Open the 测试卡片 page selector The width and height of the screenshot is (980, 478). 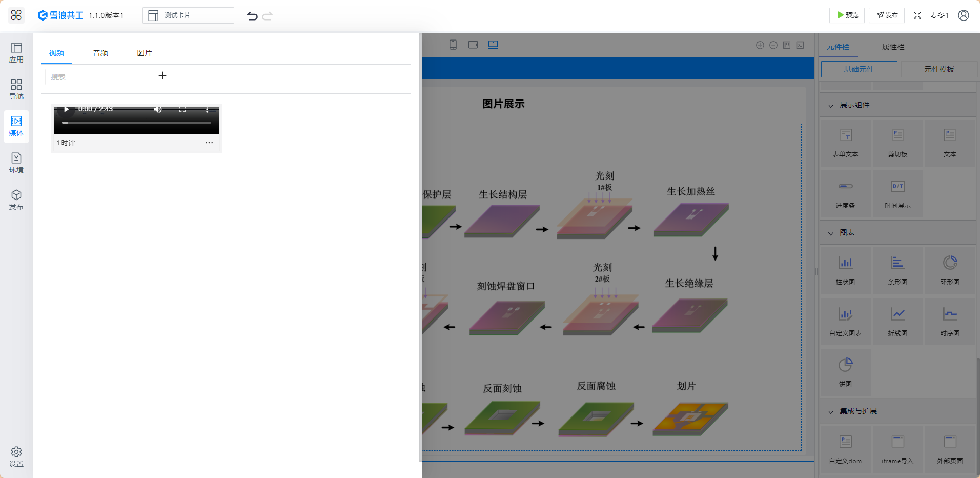188,15
